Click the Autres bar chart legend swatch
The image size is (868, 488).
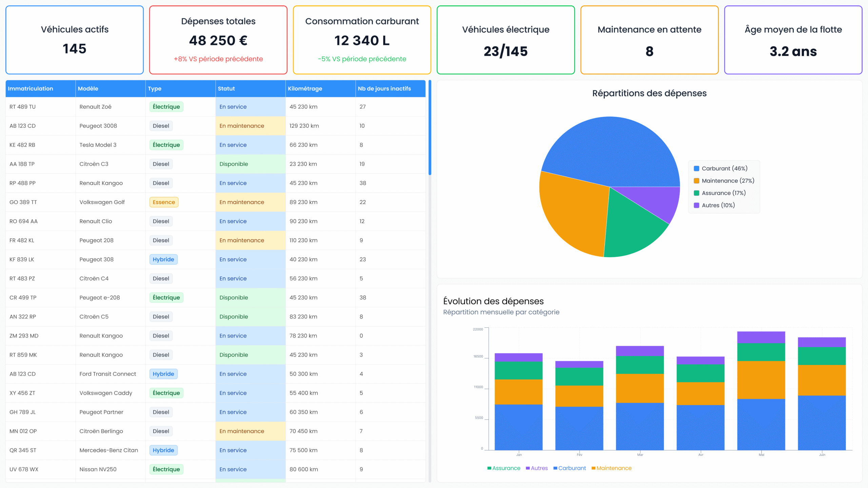click(528, 468)
